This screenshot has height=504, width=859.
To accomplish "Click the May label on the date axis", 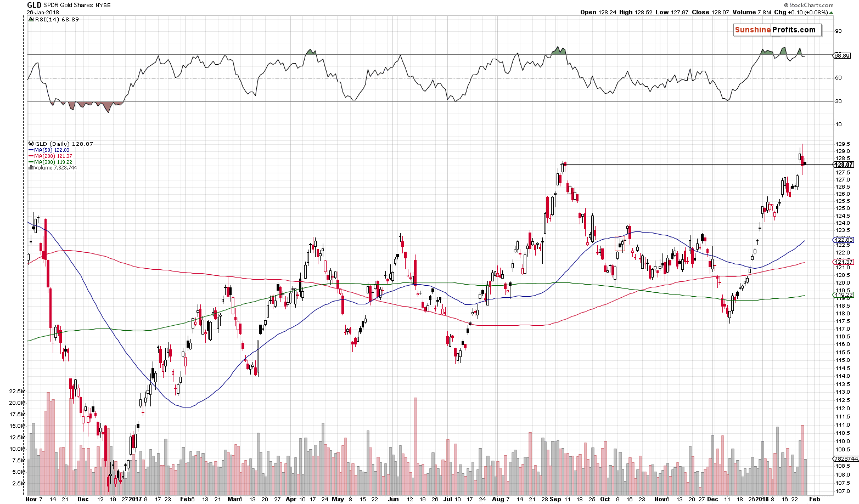I will [x=338, y=500].
